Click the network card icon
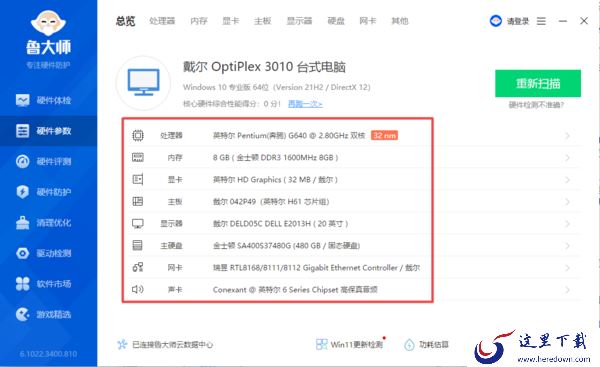The height and width of the screenshot is (367, 600). pyautogui.click(x=138, y=267)
